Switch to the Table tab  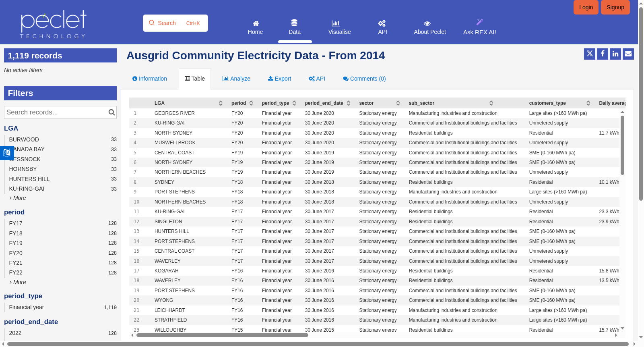(x=195, y=79)
